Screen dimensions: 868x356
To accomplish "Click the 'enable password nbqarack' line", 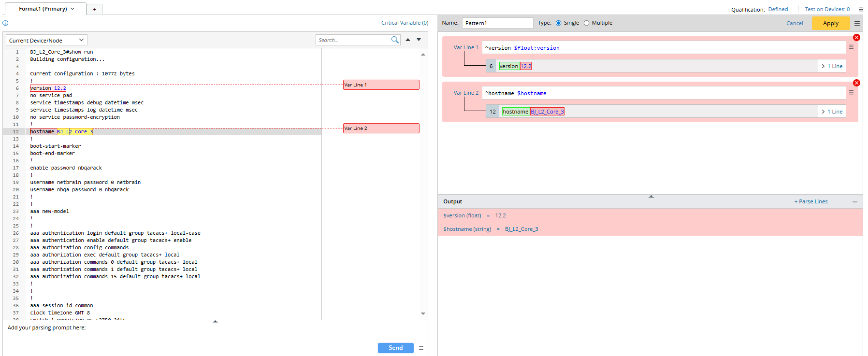I will pos(66,168).
